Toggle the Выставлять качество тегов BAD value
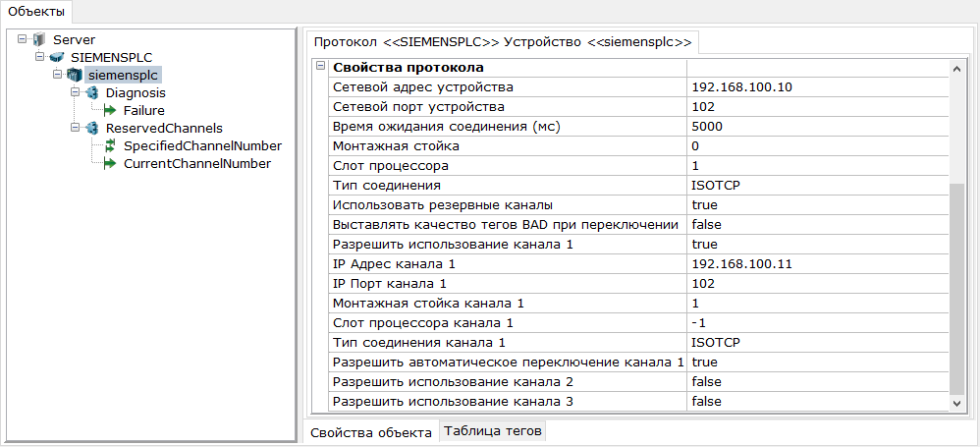 817,224
